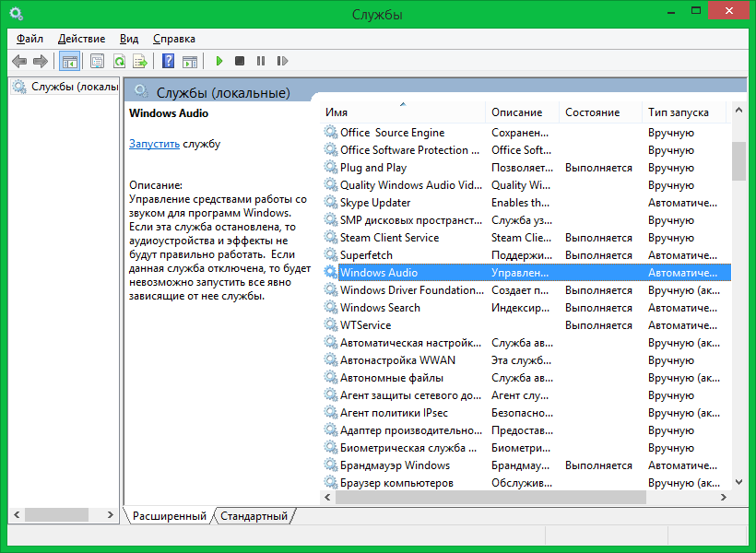The height and width of the screenshot is (553, 756).
Task: Click the Export List toolbar icon
Action: [140, 62]
